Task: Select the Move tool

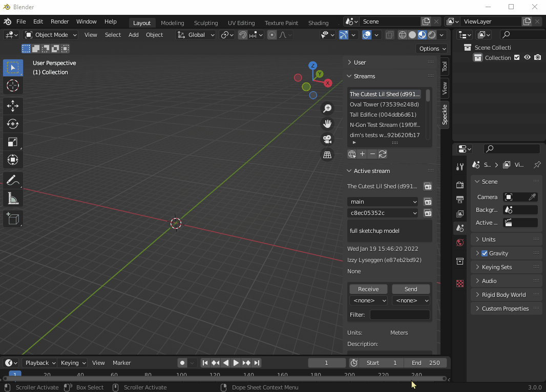Action: coord(13,106)
